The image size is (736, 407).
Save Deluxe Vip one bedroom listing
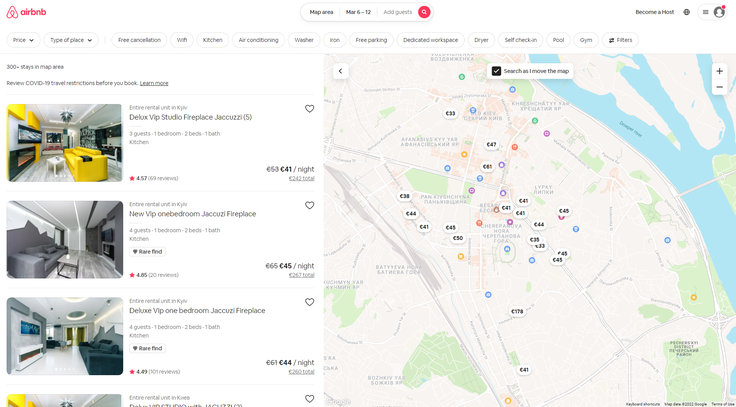309,302
